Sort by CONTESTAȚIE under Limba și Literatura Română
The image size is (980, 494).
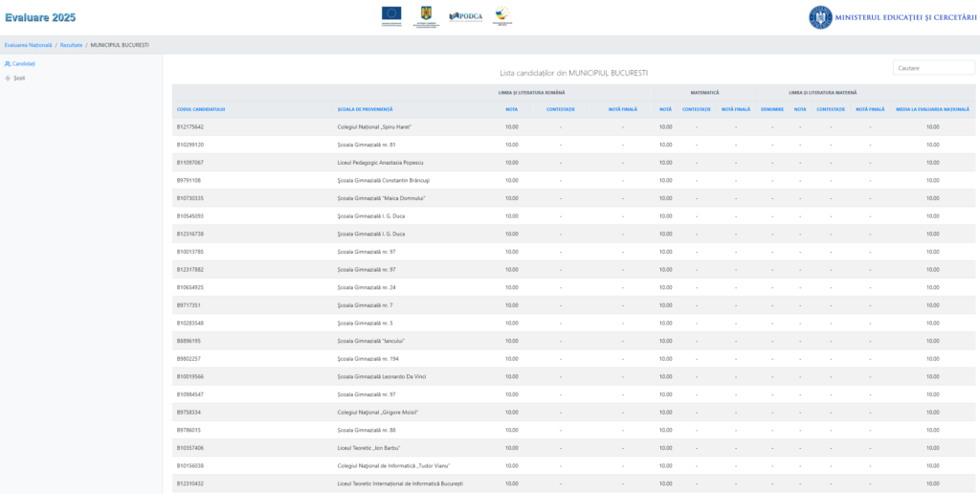(561, 109)
